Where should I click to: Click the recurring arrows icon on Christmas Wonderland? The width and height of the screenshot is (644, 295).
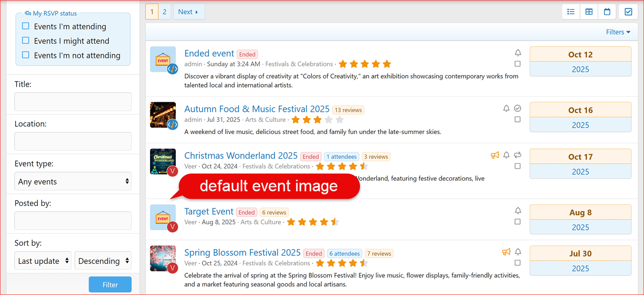point(518,155)
